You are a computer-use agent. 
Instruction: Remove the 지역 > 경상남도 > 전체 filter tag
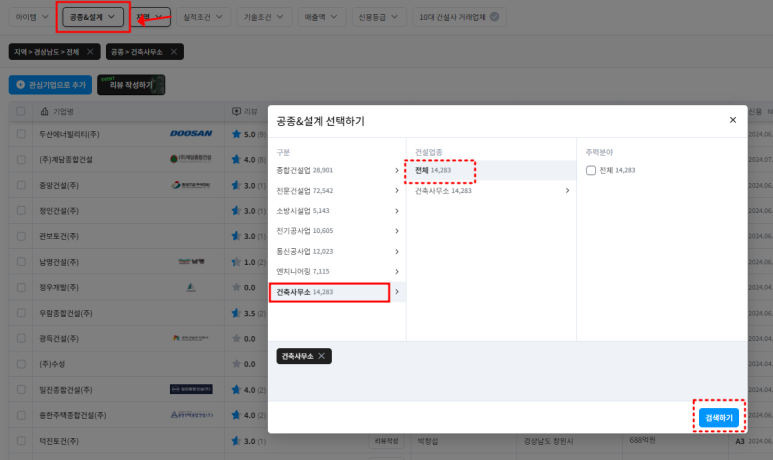pos(90,52)
